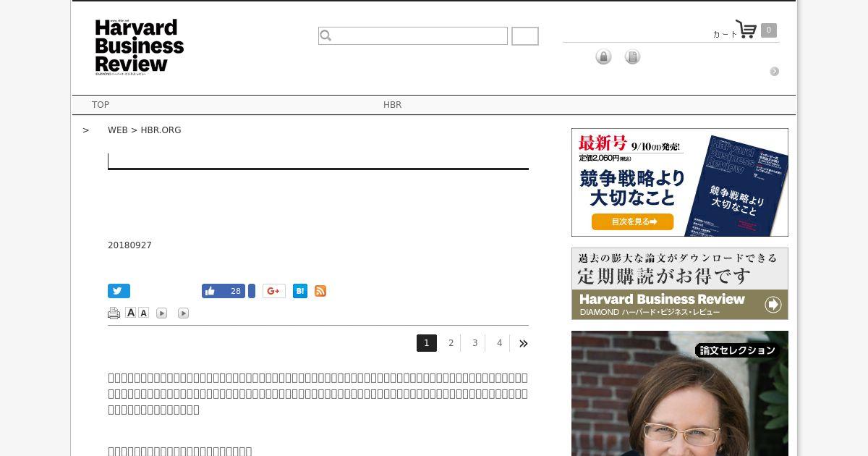Click the first gray play arrow icon

point(162,313)
